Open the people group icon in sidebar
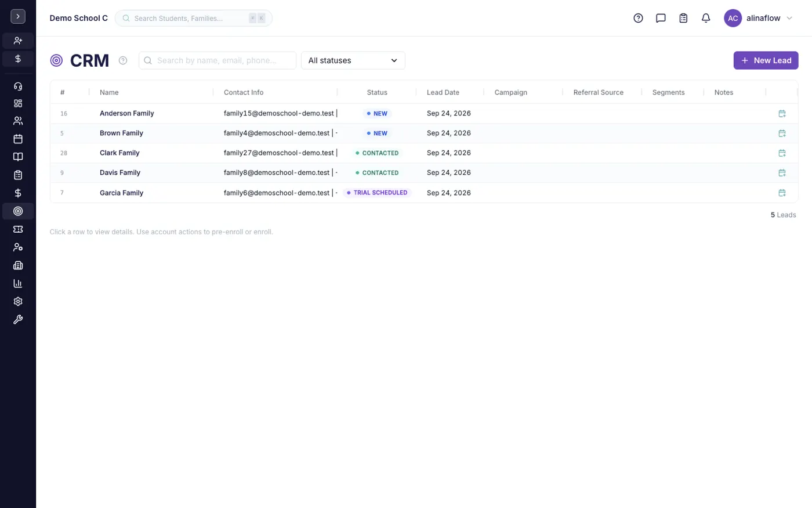Image resolution: width=812 pixels, height=508 pixels. coord(18,121)
